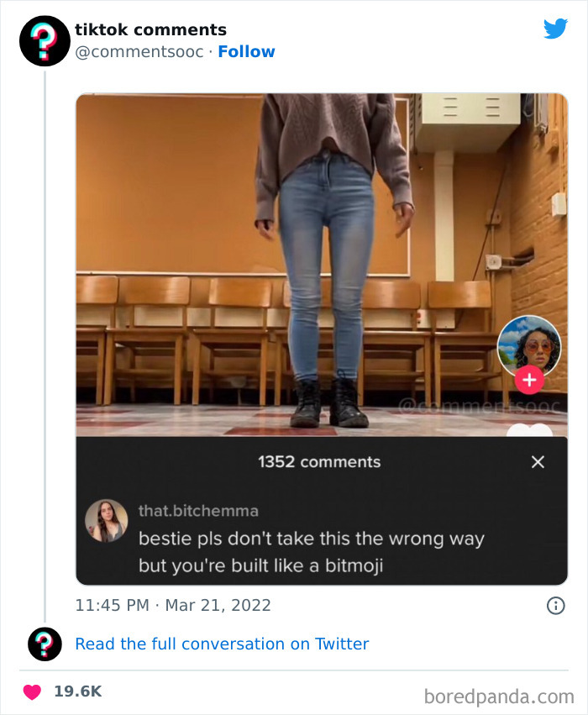Tap the pink plus follow badge on the avatar
The image size is (588, 715).
(x=529, y=379)
